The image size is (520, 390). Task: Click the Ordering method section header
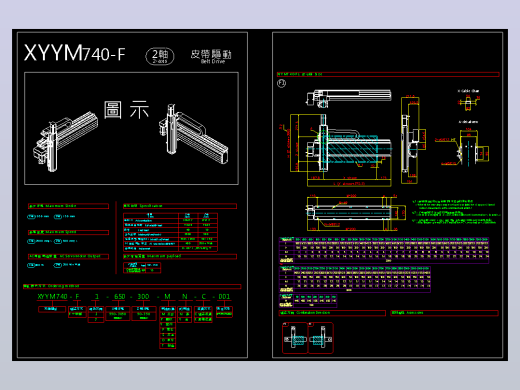coord(132,286)
